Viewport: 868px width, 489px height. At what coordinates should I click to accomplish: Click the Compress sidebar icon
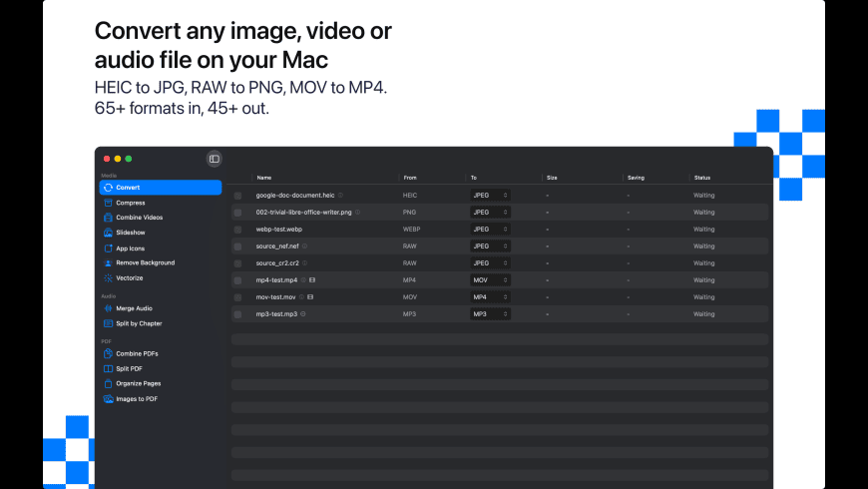point(108,203)
